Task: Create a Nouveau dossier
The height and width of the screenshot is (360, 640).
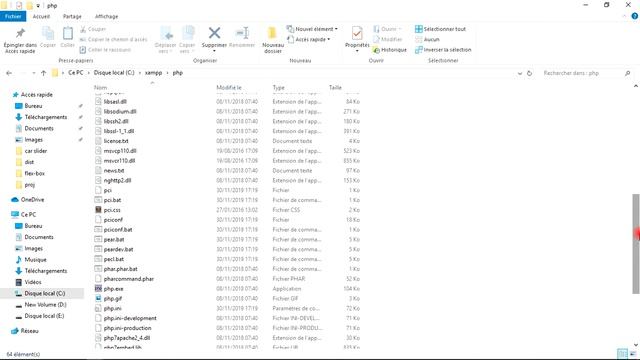Action: (273, 40)
